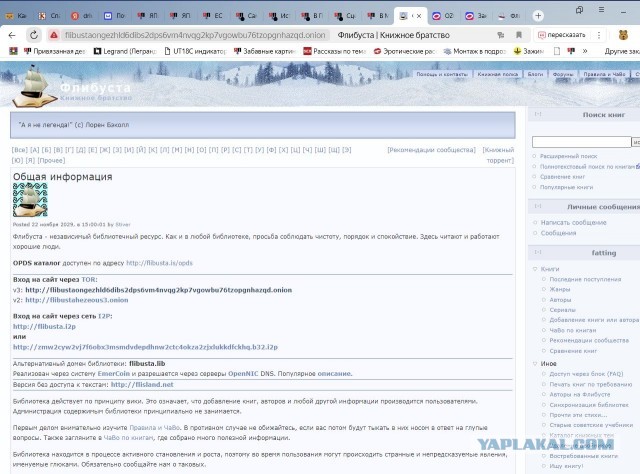This screenshot has height=474, width=640.
Task: Collapse the 'Личные сообщения' block
Action: 538,206
